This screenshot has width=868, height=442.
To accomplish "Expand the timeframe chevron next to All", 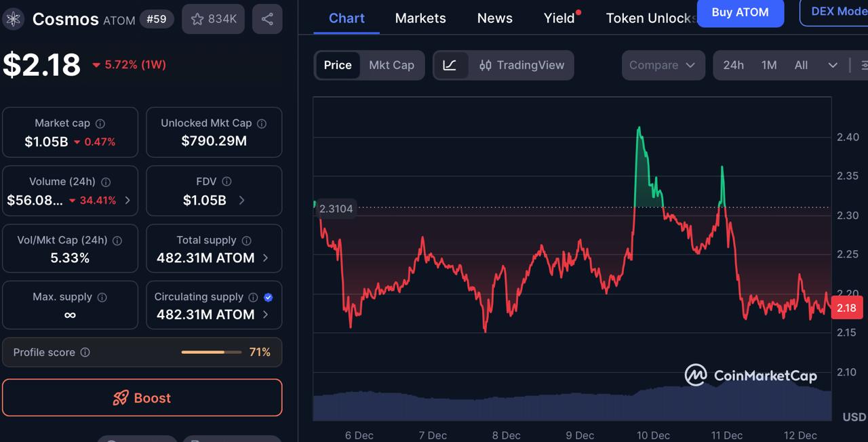I will point(833,65).
